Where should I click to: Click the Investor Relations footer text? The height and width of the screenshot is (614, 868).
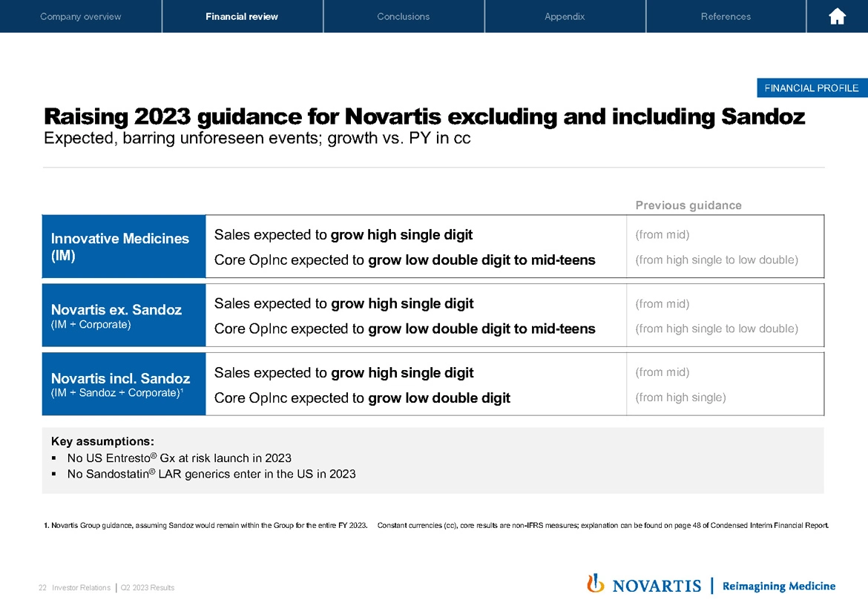tap(81, 588)
